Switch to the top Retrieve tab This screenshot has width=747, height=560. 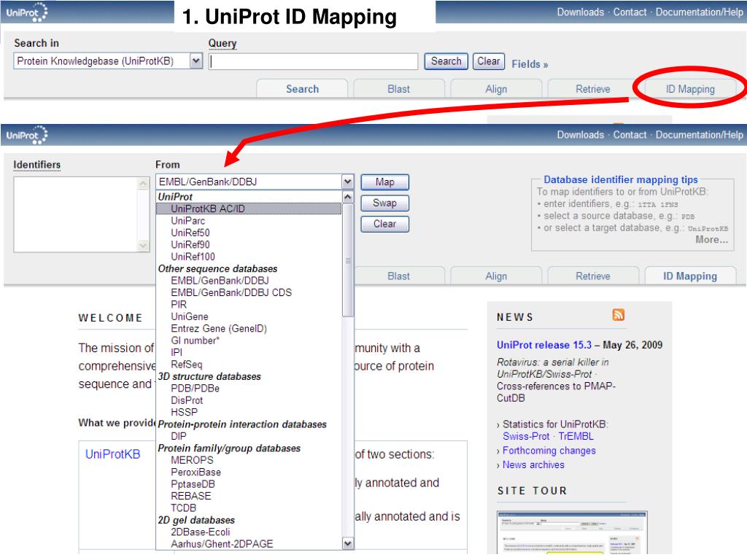click(x=592, y=89)
